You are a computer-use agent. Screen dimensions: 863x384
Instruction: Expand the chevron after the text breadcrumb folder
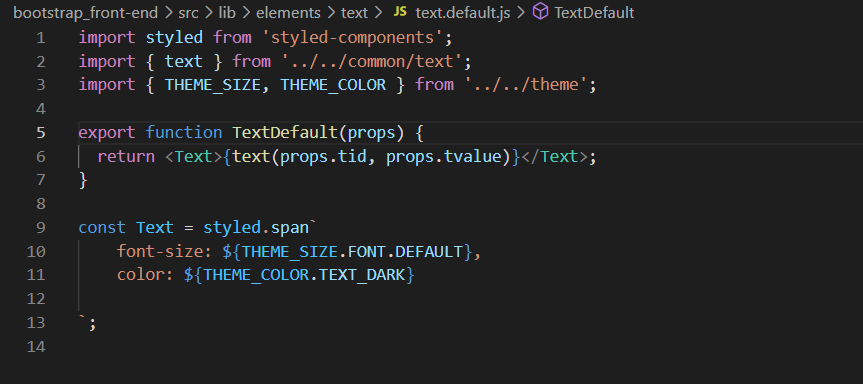click(379, 13)
